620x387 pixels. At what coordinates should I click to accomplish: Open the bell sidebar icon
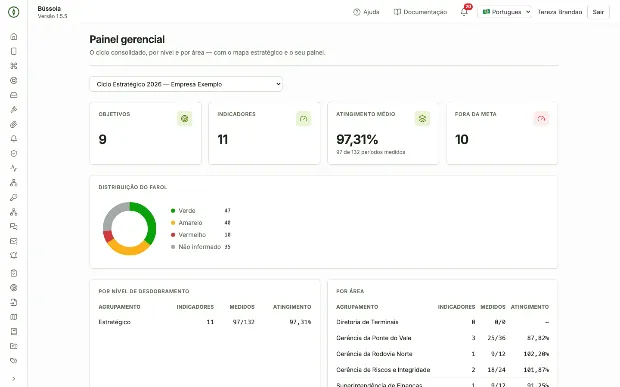[x=13, y=139]
